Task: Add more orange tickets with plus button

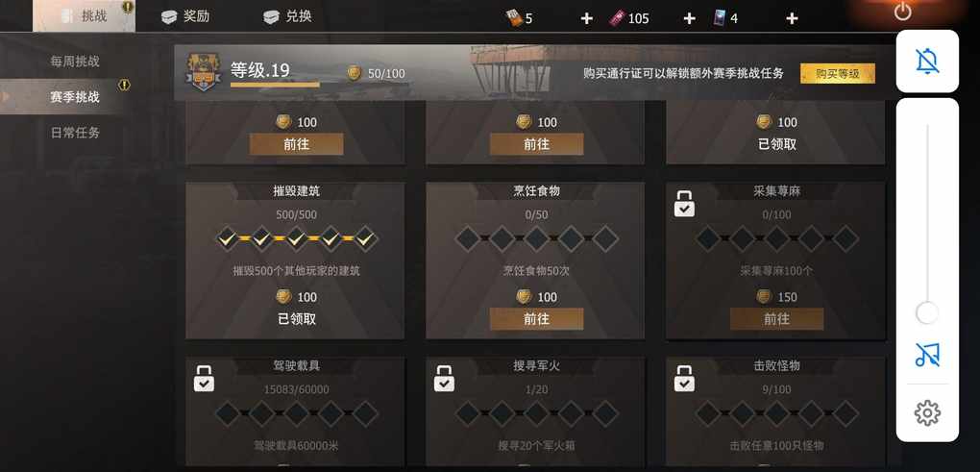Action: point(586,19)
